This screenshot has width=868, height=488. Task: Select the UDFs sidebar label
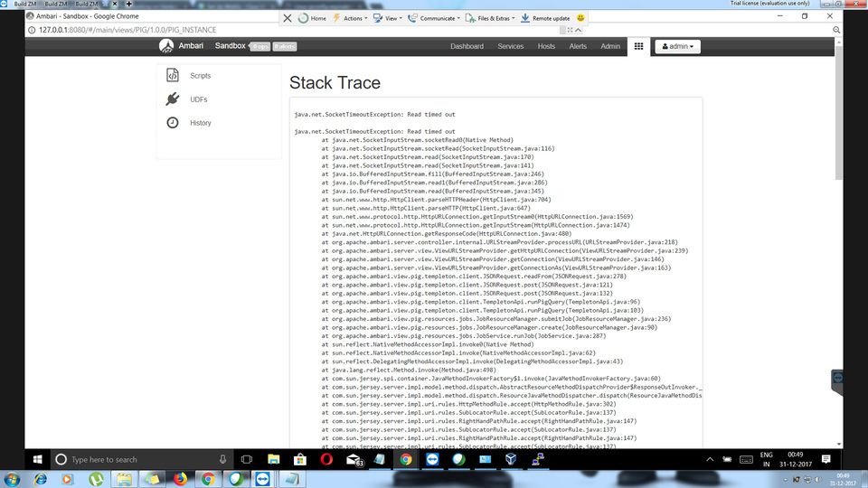pyautogui.click(x=199, y=99)
